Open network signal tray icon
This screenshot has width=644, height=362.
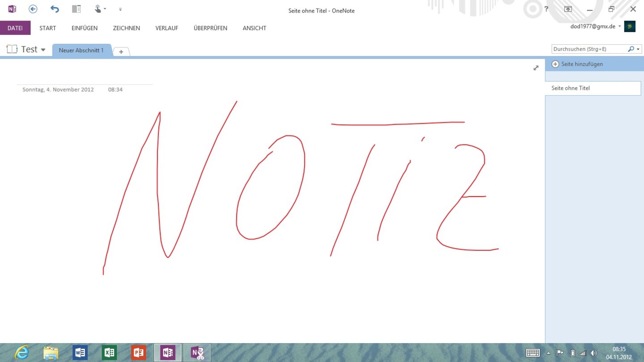tap(582, 353)
